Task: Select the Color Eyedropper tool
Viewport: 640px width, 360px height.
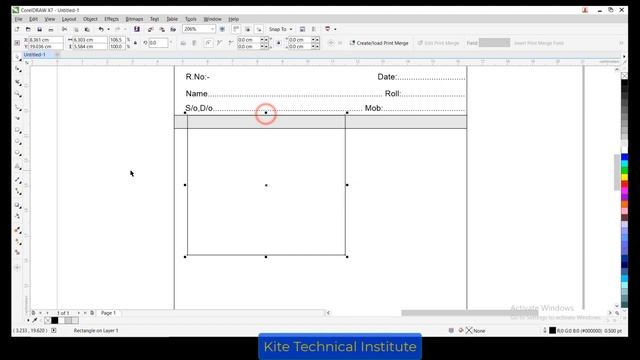Action: click(18, 230)
